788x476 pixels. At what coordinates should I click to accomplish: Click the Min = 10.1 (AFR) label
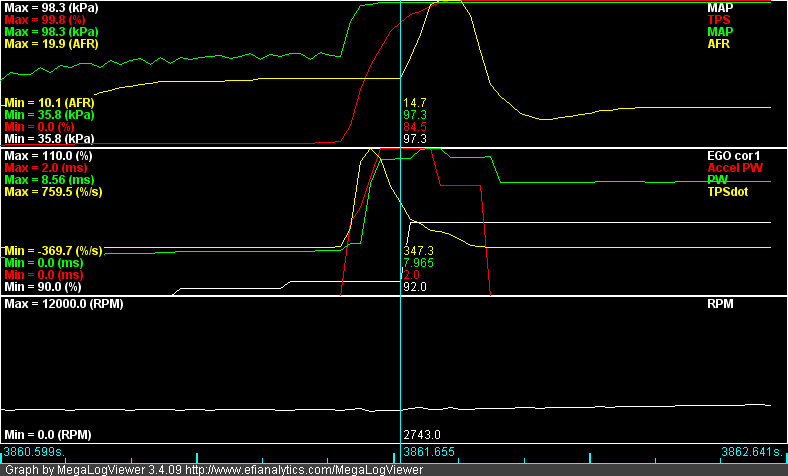pos(49,103)
